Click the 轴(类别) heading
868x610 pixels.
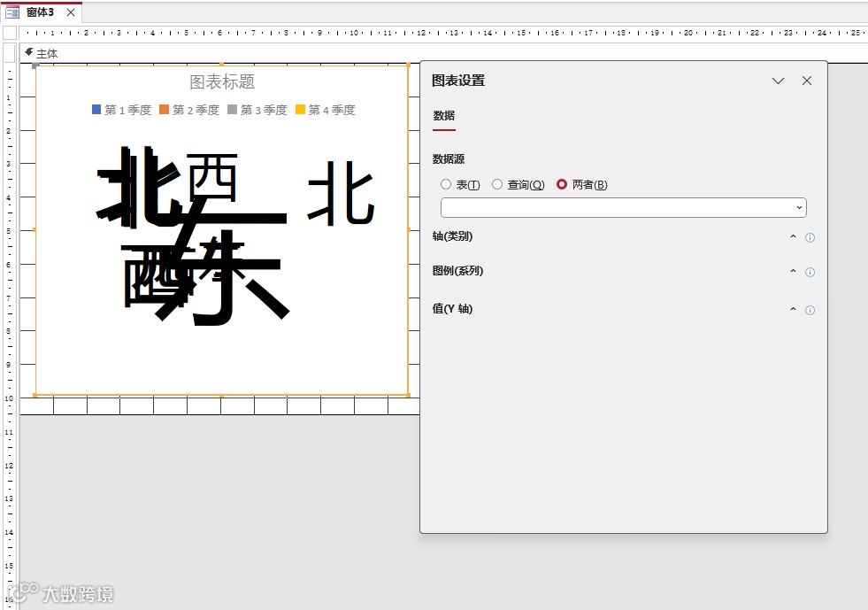452,236
